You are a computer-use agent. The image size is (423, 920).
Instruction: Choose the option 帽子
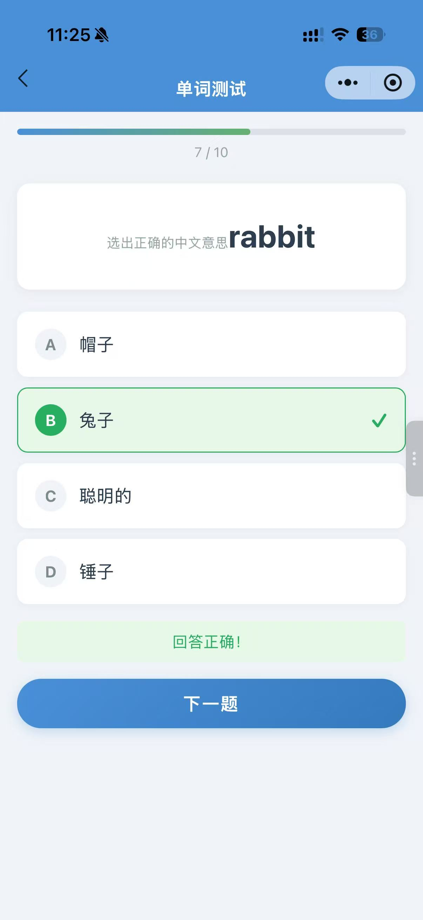tap(211, 344)
